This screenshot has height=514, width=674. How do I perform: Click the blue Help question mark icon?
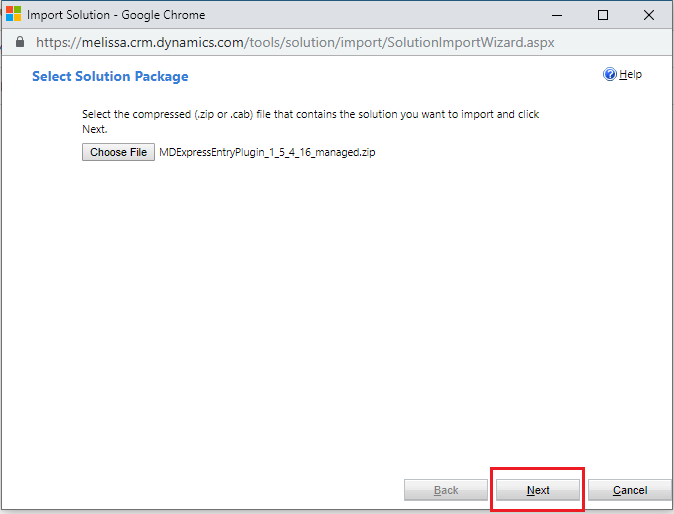(x=610, y=75)
